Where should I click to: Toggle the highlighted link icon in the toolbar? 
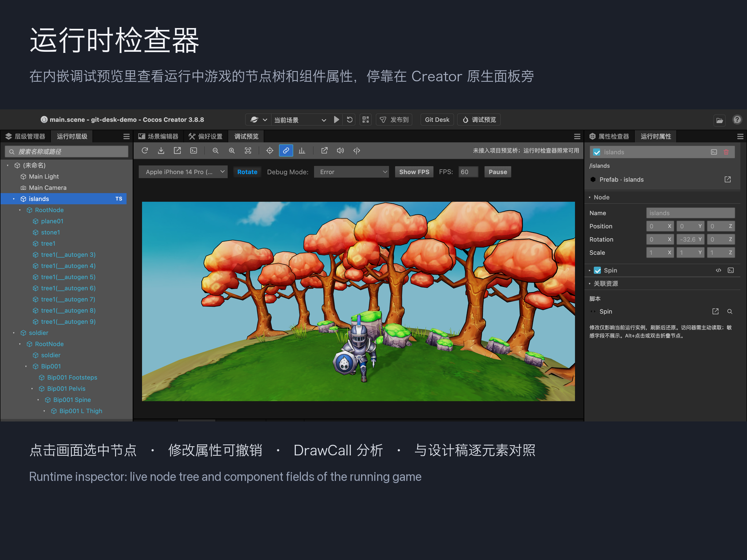tap(286, 151)
